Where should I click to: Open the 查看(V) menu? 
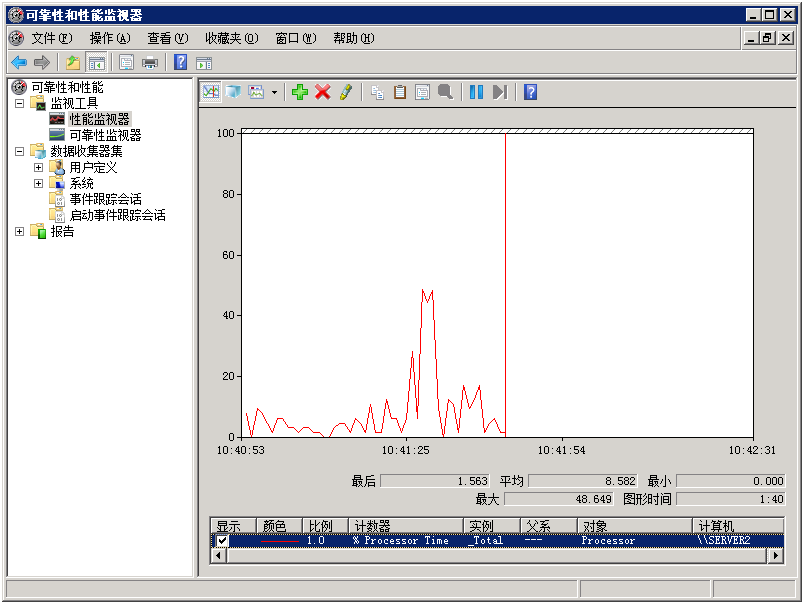167,38
